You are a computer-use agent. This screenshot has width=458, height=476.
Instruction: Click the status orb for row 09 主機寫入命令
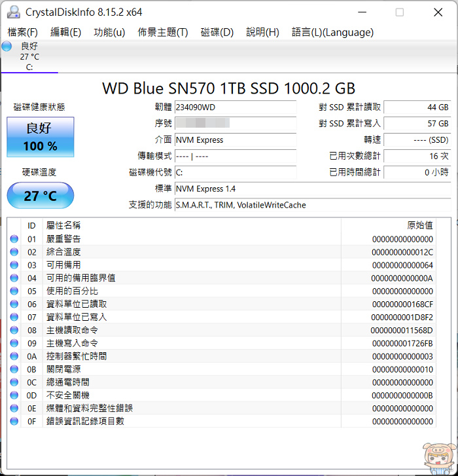[x=14, y=343]
